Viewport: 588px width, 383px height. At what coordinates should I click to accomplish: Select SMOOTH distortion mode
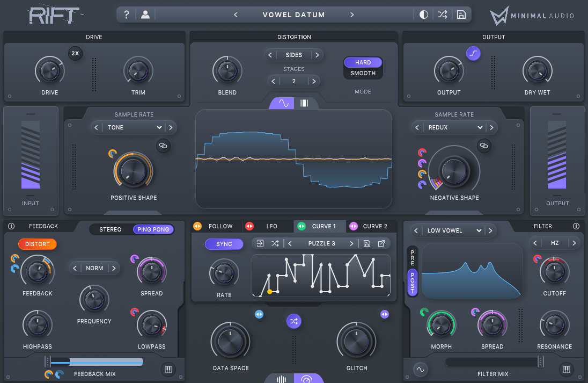tap(363, 73)
